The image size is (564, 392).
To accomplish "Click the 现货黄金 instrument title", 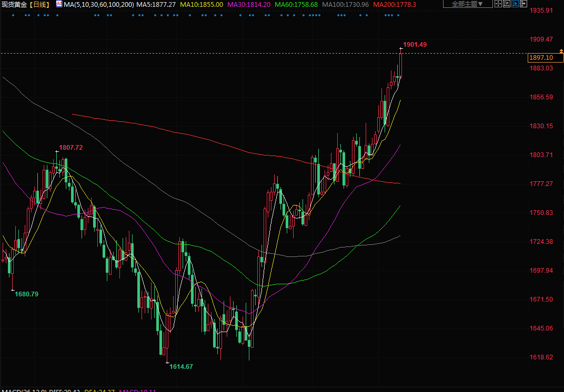I will coord(14,4).
